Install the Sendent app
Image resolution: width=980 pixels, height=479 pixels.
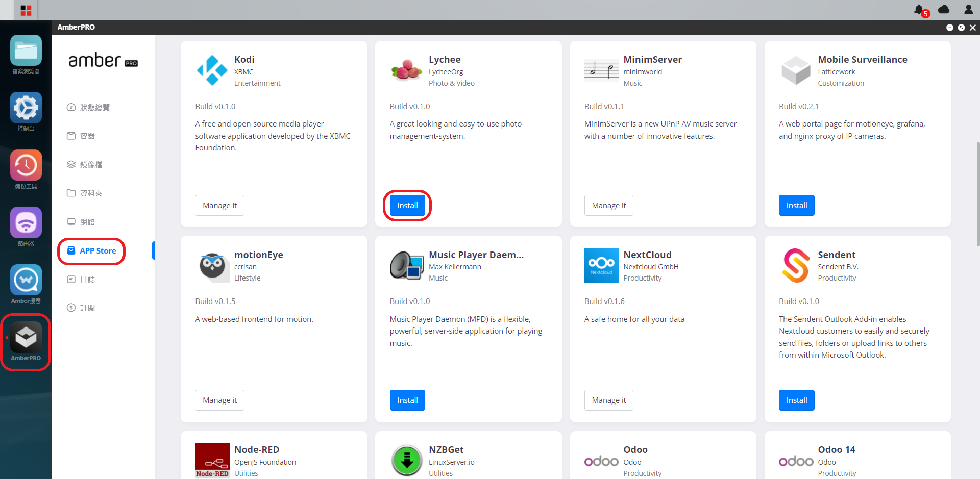[797, 400]
